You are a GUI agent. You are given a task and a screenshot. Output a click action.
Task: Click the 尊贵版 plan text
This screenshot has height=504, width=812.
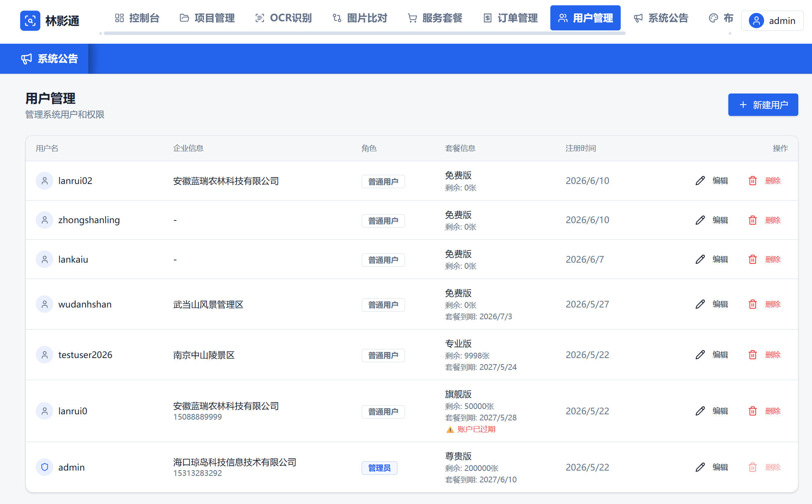458,456
